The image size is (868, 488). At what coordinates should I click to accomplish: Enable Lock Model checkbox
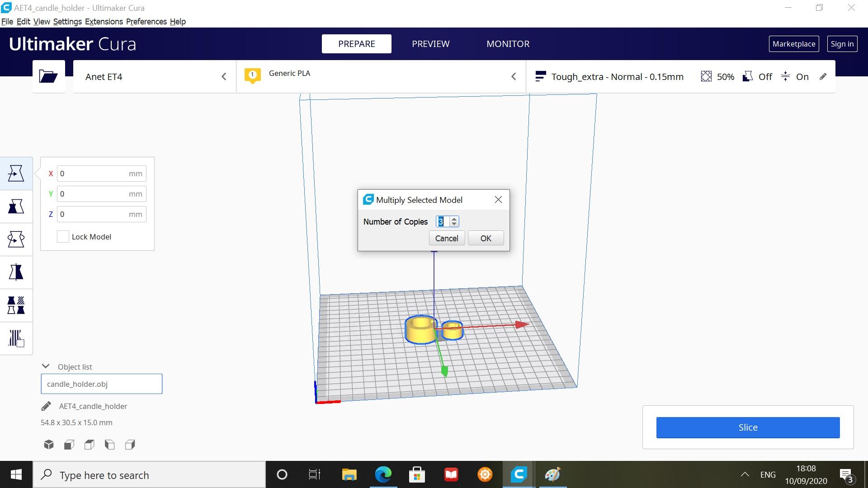click(x=61, y=237)
